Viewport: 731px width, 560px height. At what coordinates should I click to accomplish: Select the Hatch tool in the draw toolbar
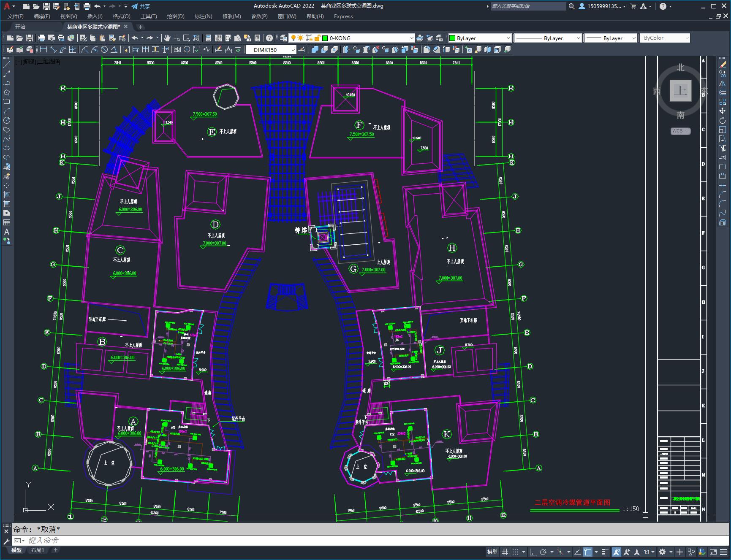[7, 195]
